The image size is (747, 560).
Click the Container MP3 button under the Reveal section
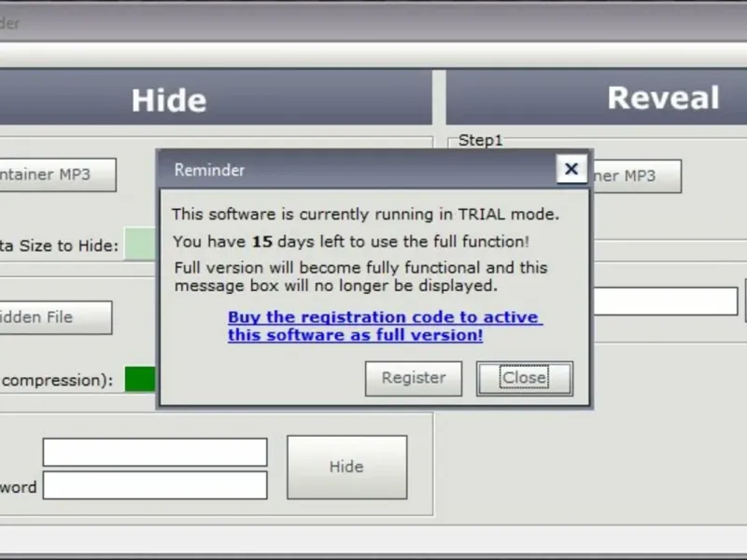637,176
